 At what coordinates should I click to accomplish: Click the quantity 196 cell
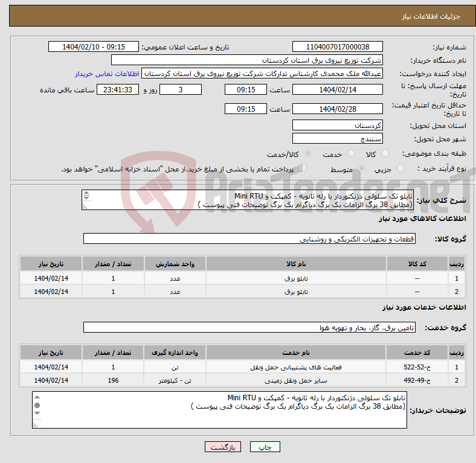click(x=113, y=380)
